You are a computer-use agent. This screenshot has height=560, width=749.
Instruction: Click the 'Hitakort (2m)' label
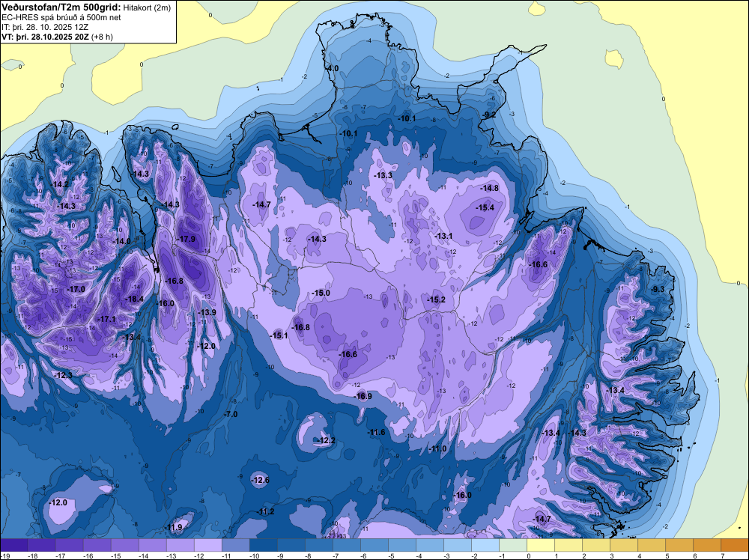[x=146, y=7]
